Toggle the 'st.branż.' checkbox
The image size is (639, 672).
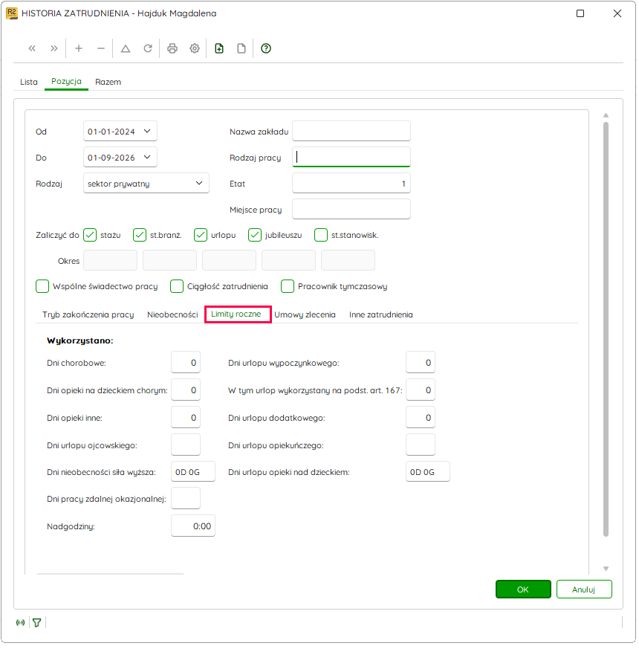pos(140,236)
